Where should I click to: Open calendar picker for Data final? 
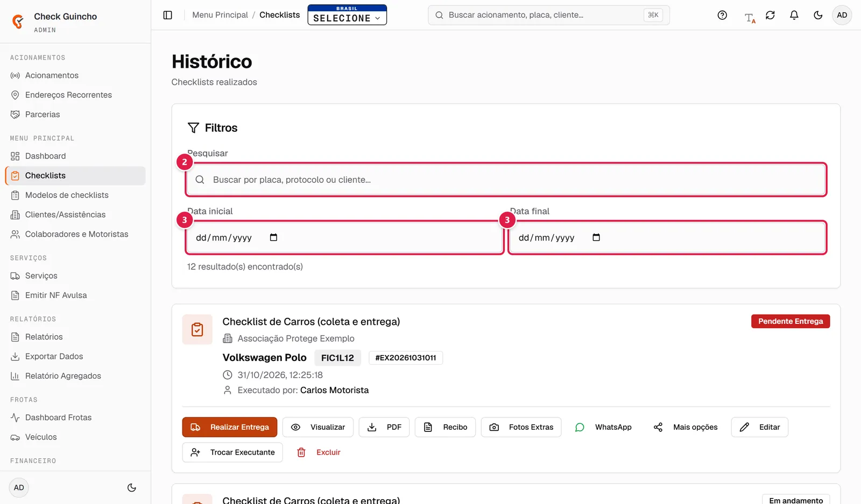(x=596, y=237)
